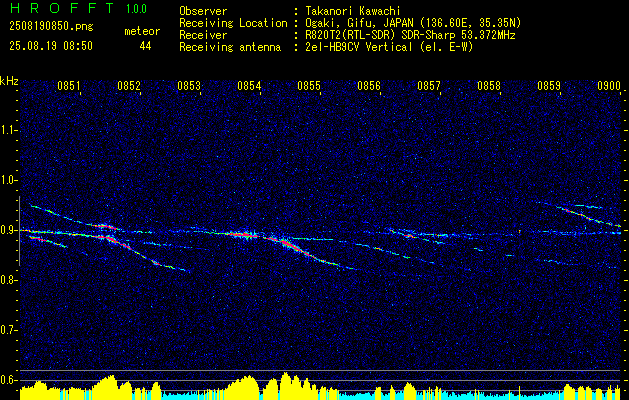Viewport: 629px width, 400px height.
Task: Click the 0.7 kHz axis label
Action: point(8,330)
